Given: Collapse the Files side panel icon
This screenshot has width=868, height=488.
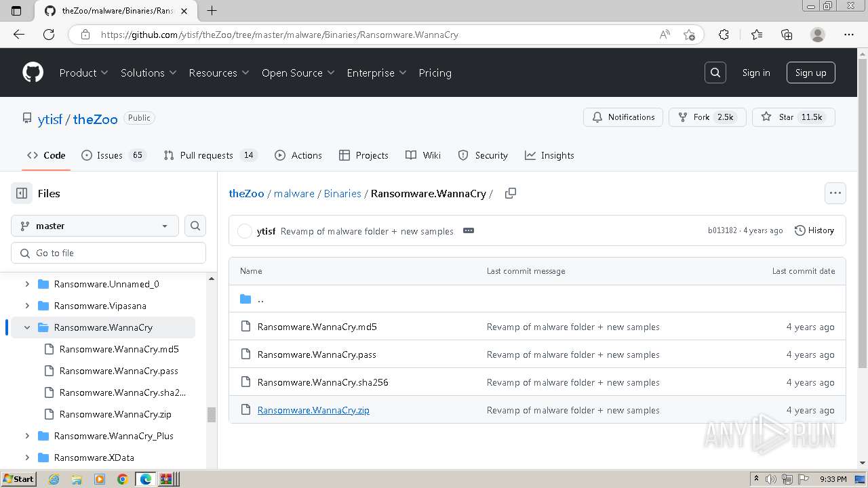Looking at the screenshot, I should click(22, 193).
